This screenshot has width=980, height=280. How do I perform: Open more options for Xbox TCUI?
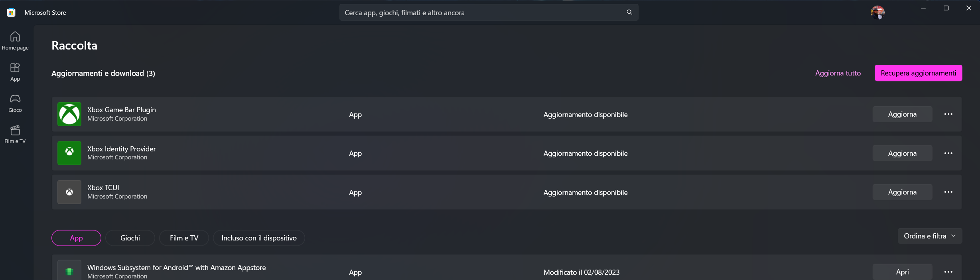click(948, 192)
